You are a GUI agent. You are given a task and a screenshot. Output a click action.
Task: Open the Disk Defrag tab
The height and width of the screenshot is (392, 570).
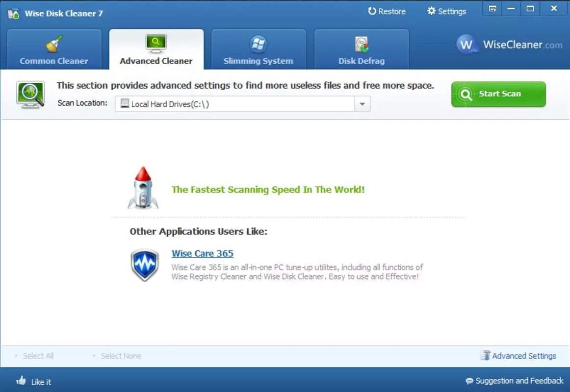tap(362, 49)
